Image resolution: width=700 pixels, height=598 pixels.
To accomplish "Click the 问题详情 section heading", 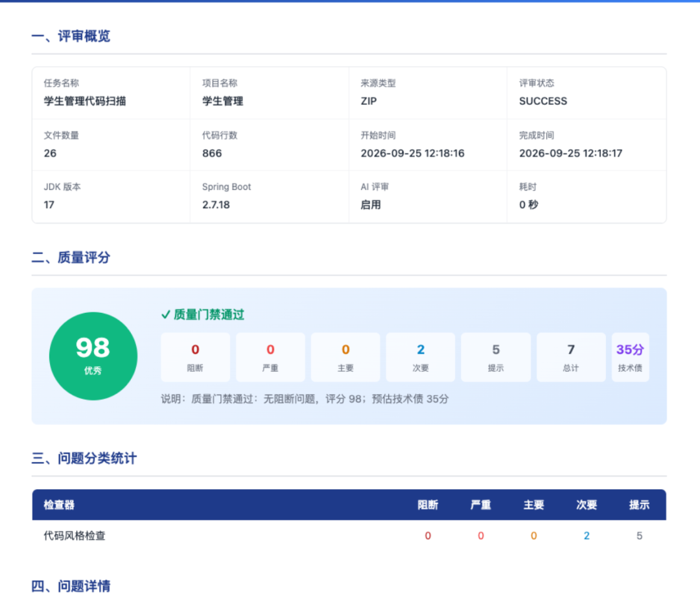I will (x=71, y=586).
